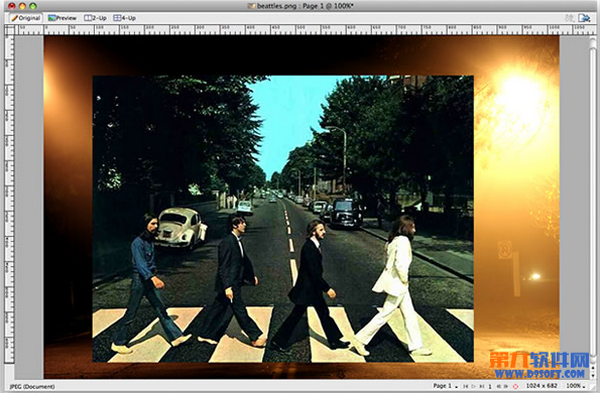Click the current frame number 1

(x=490, y=386)
